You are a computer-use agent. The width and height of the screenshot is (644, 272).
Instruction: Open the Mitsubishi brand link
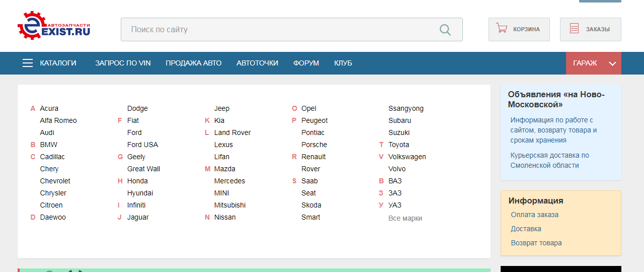[x=230, y=205]
